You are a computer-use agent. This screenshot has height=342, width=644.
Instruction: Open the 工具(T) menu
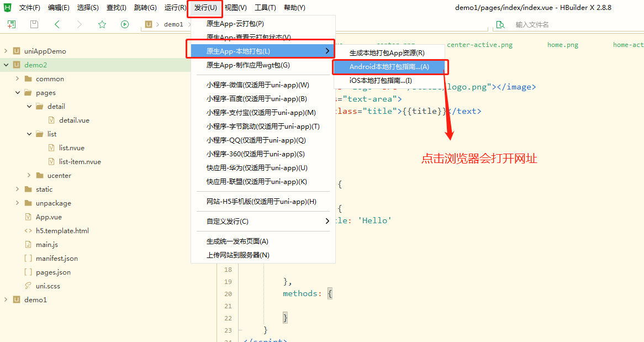click(265, 7)
